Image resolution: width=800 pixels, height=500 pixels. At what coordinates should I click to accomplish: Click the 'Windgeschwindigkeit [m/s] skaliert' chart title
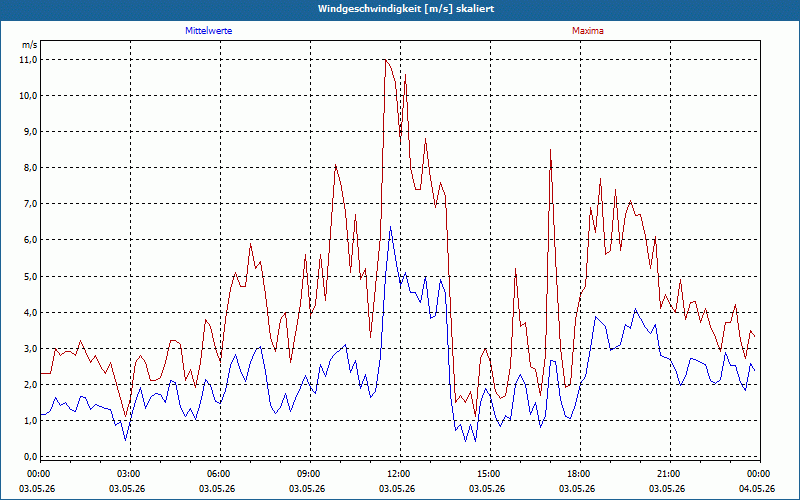(x=406, y=9)
